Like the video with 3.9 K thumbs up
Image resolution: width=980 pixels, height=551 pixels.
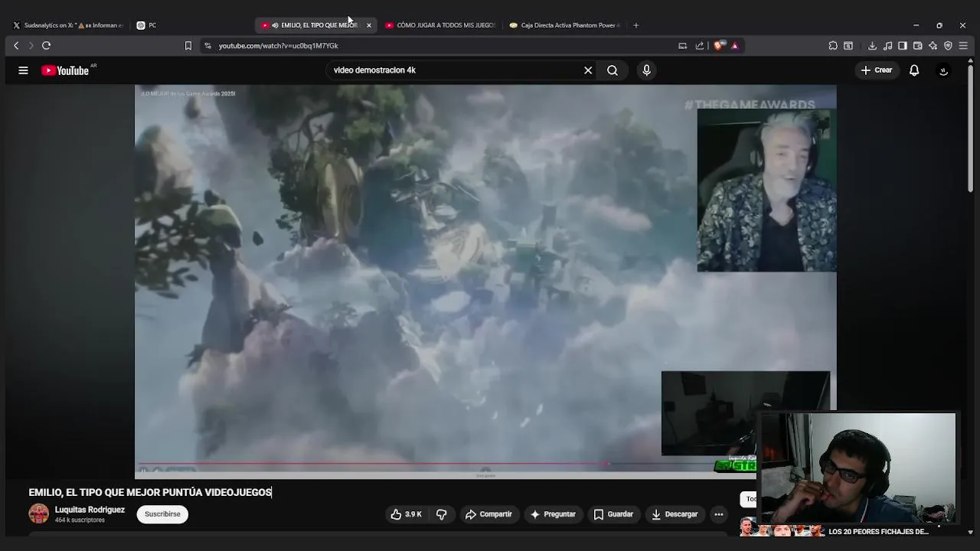pos(407,514)
